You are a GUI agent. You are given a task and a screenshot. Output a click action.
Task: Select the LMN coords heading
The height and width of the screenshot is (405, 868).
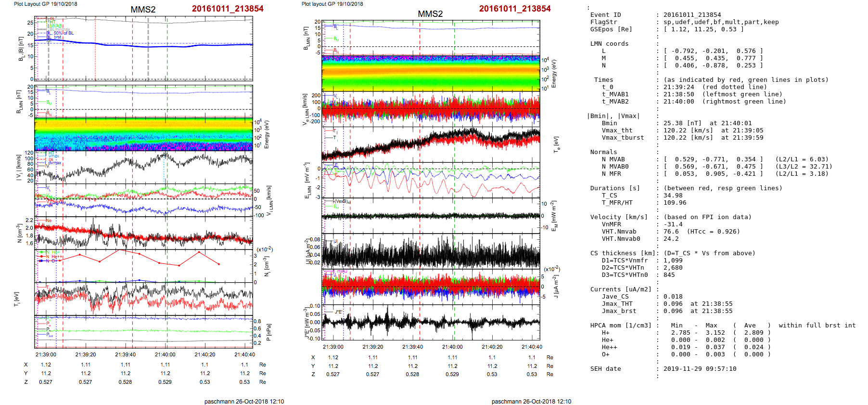609,44
